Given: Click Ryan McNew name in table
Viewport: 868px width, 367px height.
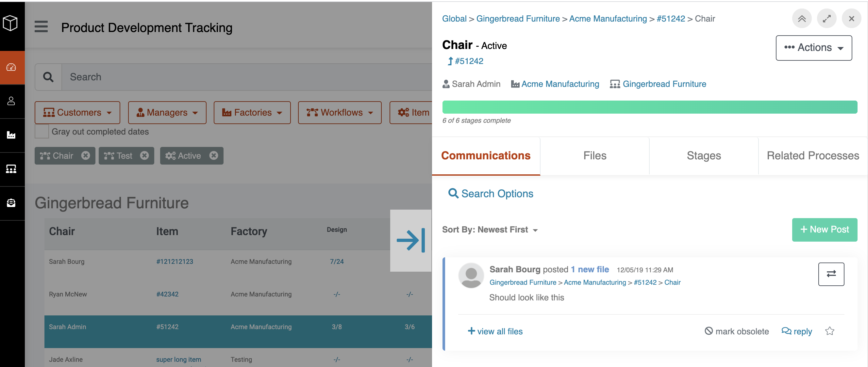Looking at the screenshot, I should pyautogui.click(x=68, y=294).
